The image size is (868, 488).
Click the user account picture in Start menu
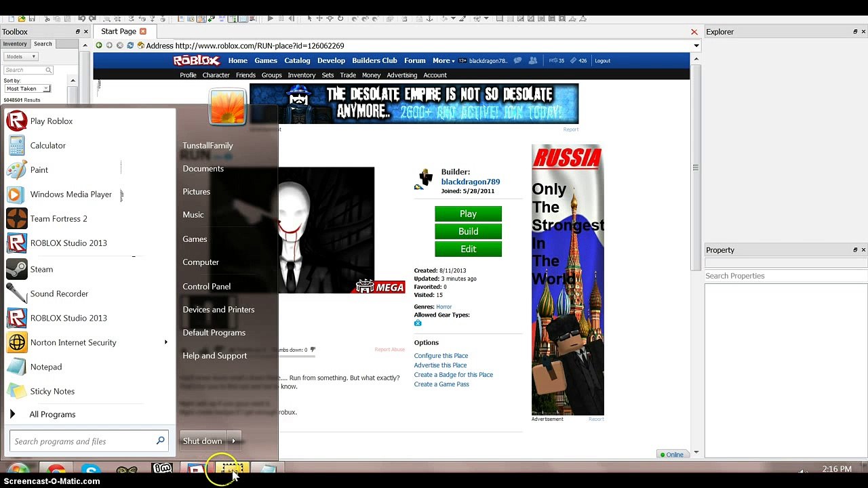(x=227, y=107)
